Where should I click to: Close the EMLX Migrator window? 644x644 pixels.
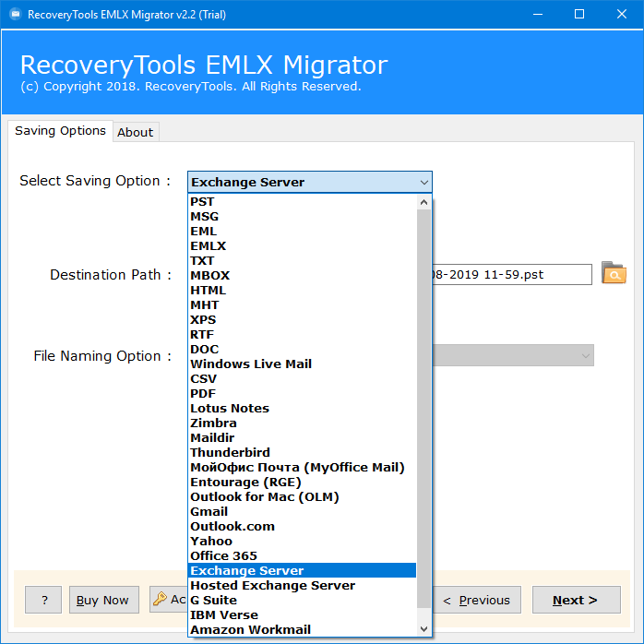tap(622, 15)
